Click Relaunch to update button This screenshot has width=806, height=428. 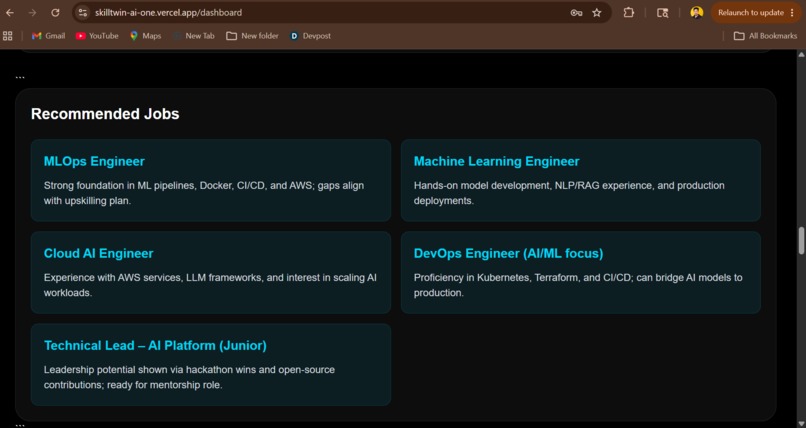tap(750, 13)
